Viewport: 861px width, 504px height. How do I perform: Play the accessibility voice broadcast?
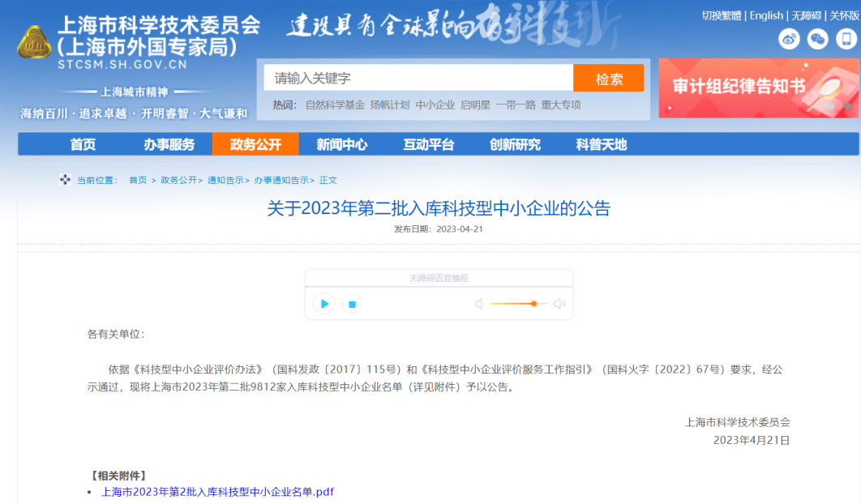point(323,303)
